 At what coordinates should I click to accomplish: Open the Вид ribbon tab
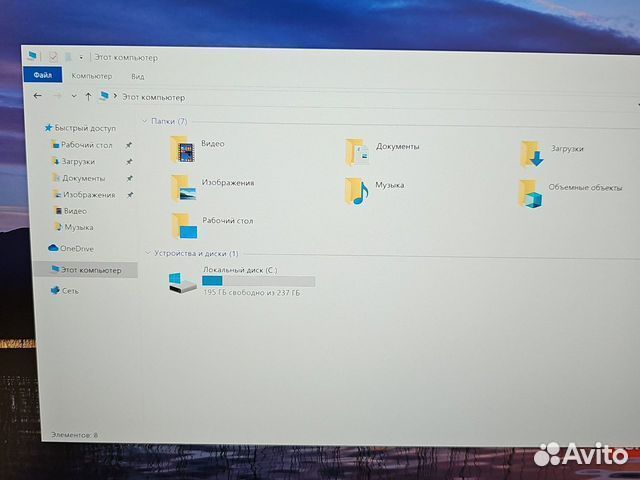(x=138, y=76)
